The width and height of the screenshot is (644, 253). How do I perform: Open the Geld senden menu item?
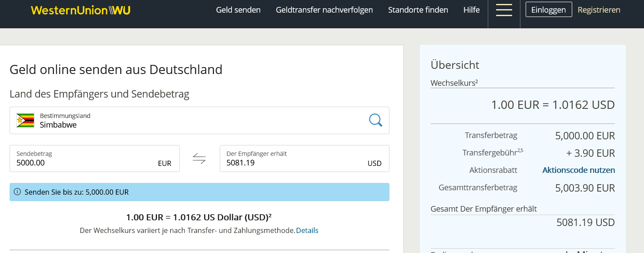click(x=238, y=10)
